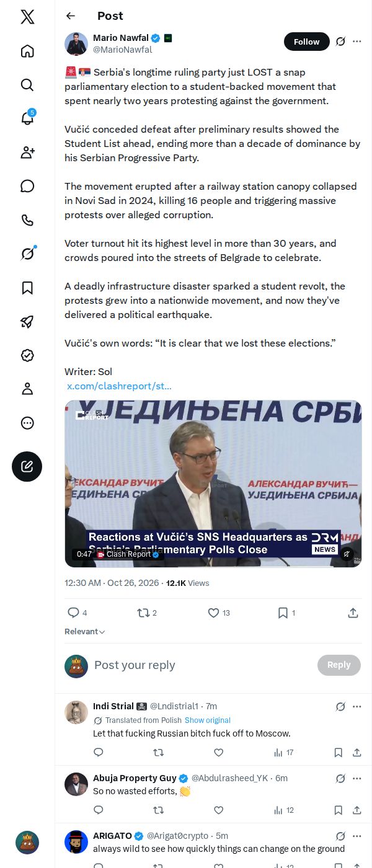Unmute the video with speaker icon
This screenshot has width=372, height=868.
pyautogui.click(x=347, y=554)
